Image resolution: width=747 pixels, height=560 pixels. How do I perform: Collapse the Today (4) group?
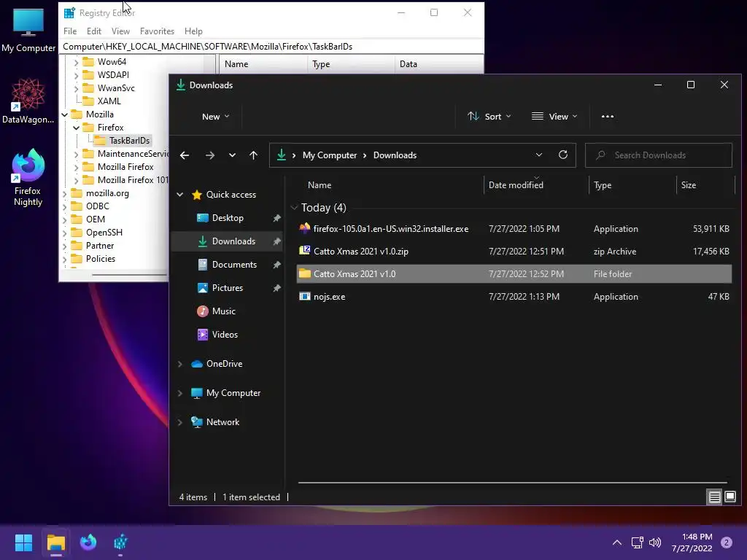(x=294, y=208)
